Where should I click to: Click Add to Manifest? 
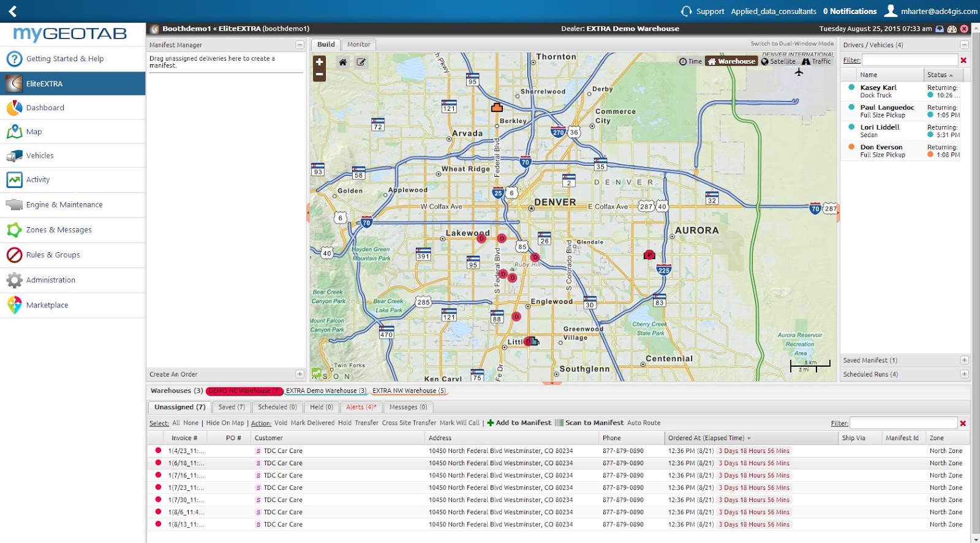pos(519,423)
